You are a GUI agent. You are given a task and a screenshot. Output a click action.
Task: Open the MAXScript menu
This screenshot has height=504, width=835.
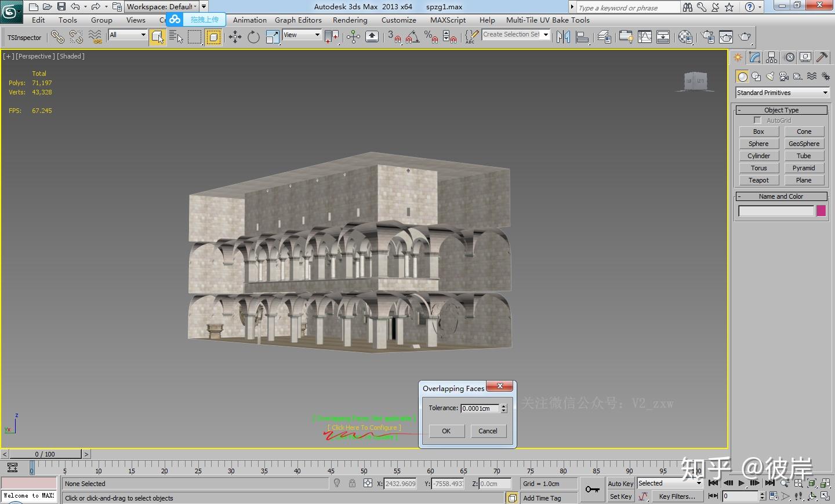click(448, 20)
